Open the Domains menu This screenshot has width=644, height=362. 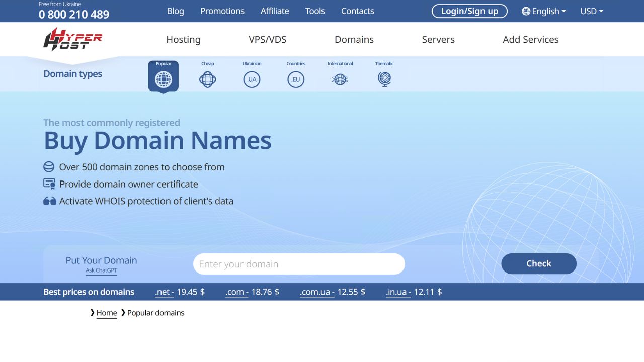click(x=354, y=39)
